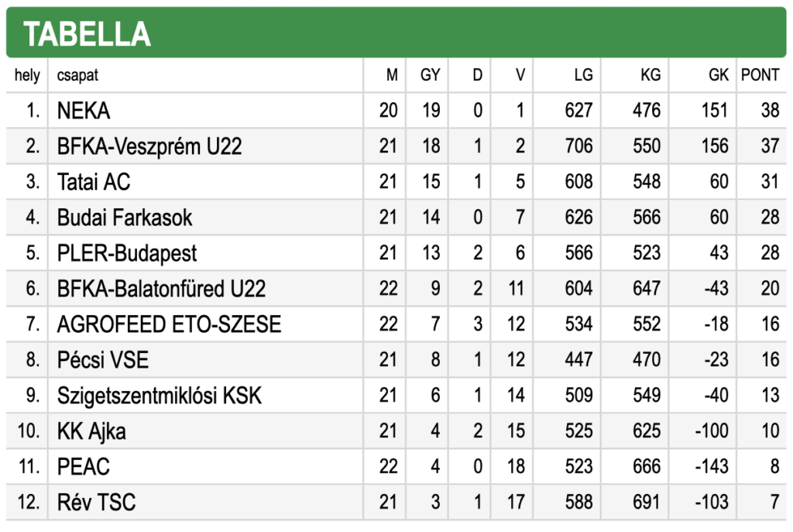The height and width of the screenshot is (532, 793).
Task: Click the LG column header
Action: [x=583, y=75]
